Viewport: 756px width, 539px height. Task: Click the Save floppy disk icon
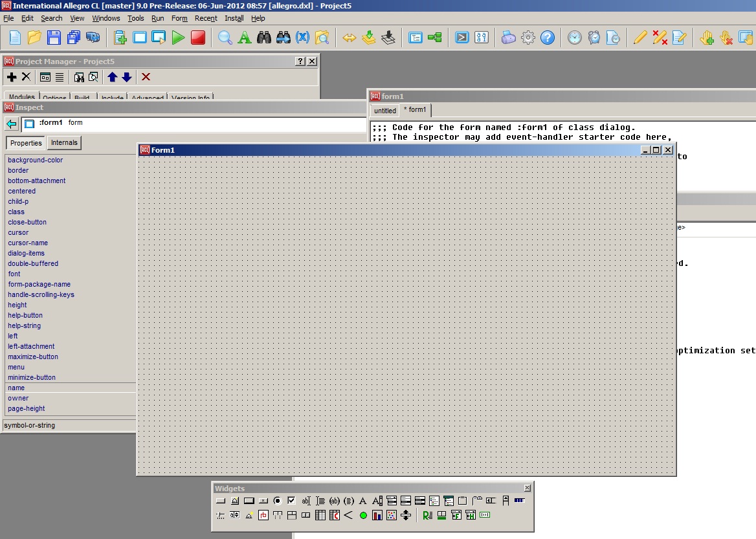[x=54, y=38]
